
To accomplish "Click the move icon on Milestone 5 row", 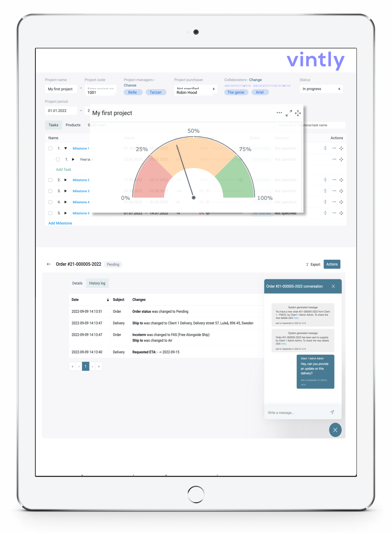I will tap(341, 213).
